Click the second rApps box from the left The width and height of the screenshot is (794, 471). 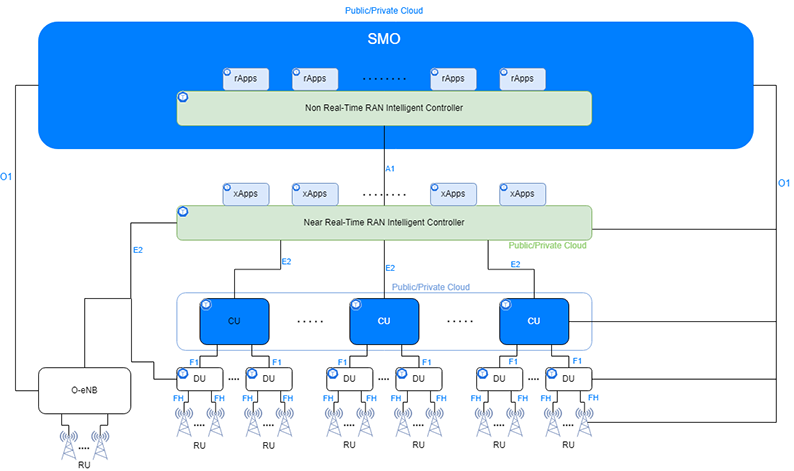pos(315,79)
